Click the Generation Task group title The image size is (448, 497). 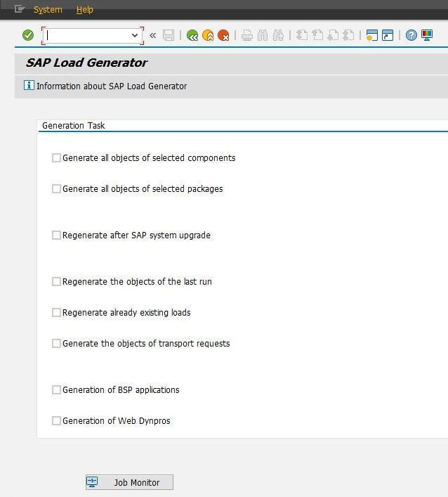click(74, 126)
